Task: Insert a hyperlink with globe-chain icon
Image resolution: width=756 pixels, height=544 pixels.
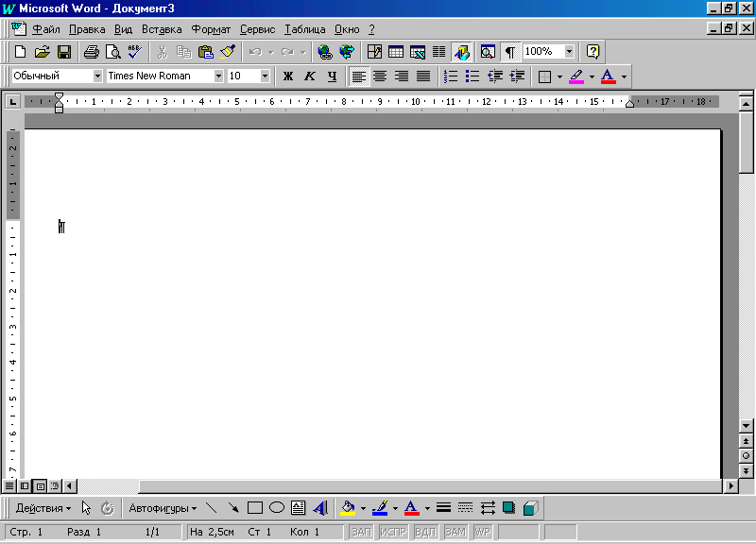Action: 325,52
